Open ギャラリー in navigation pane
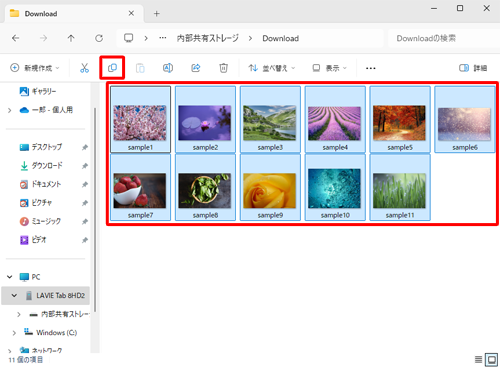 click(38, 91)
